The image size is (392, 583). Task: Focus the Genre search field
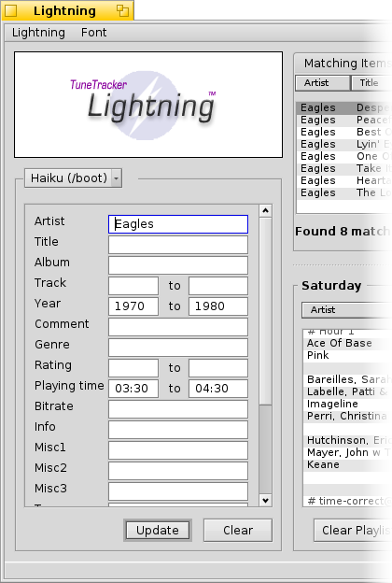point(178,348)
